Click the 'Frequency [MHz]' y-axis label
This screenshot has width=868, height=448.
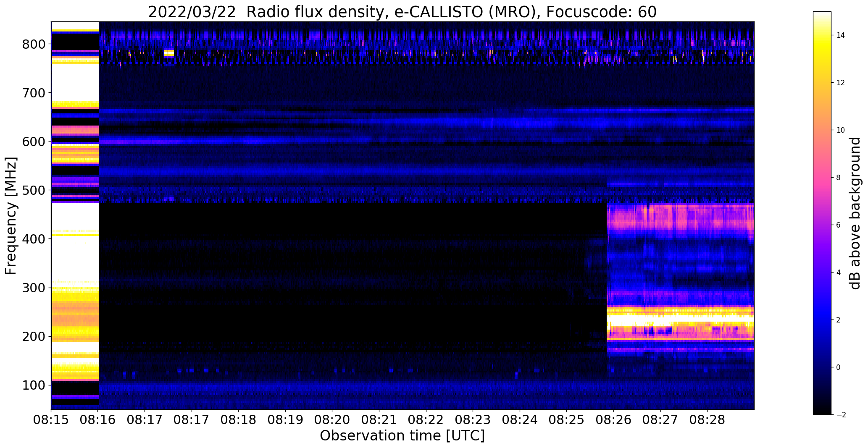[11, 216]
